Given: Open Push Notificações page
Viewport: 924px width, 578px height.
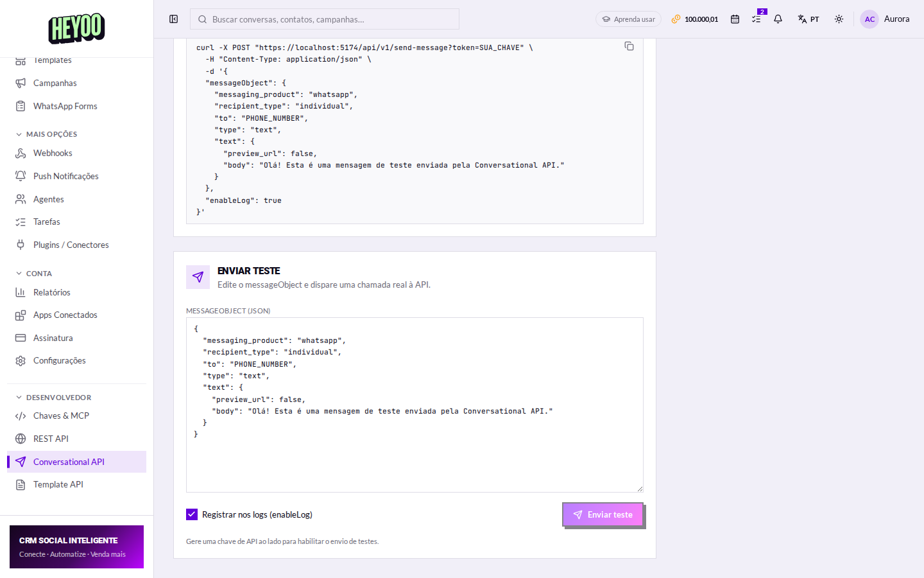Looking at the screenshot, I should coord(76,176).
